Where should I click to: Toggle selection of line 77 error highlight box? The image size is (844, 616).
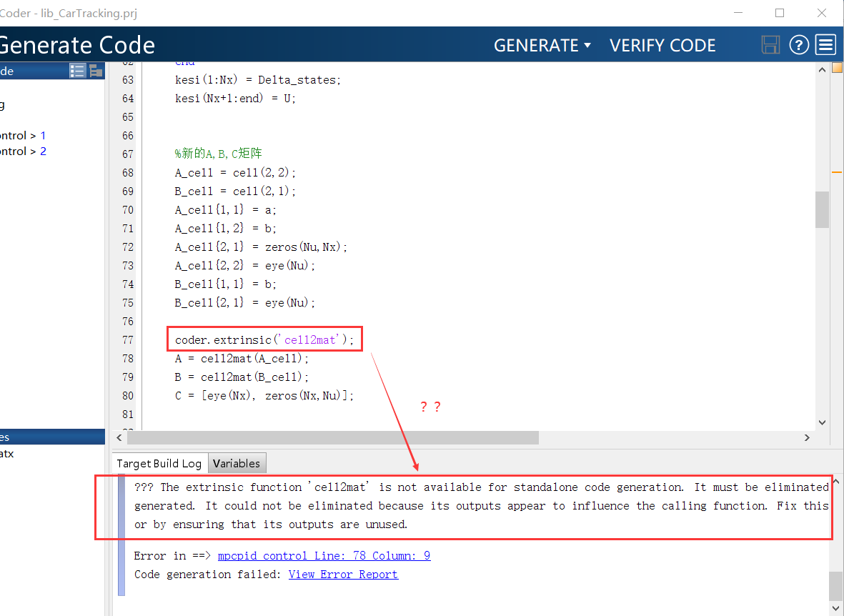[264, 338]
